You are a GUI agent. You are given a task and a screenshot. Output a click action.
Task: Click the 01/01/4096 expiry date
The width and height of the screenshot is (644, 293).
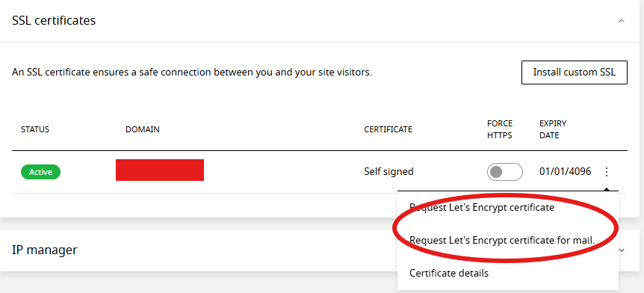[565, 171]
